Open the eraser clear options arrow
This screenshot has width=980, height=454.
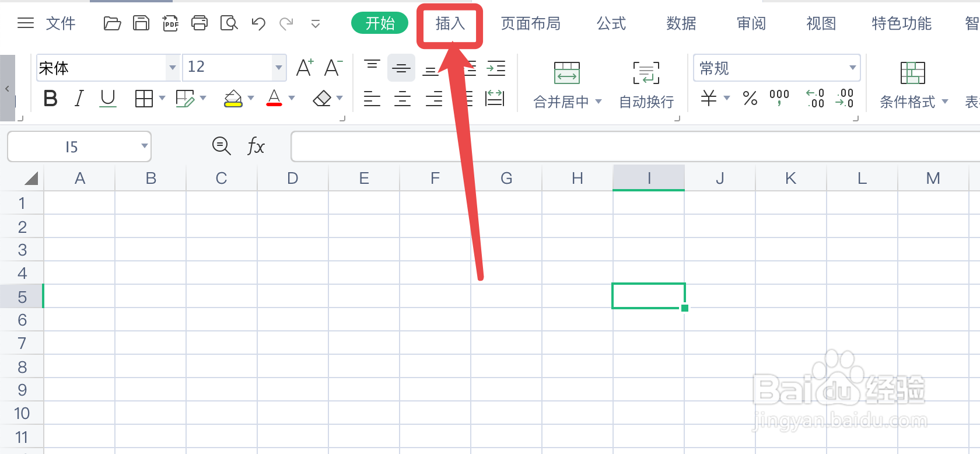[x=339, y=98]
